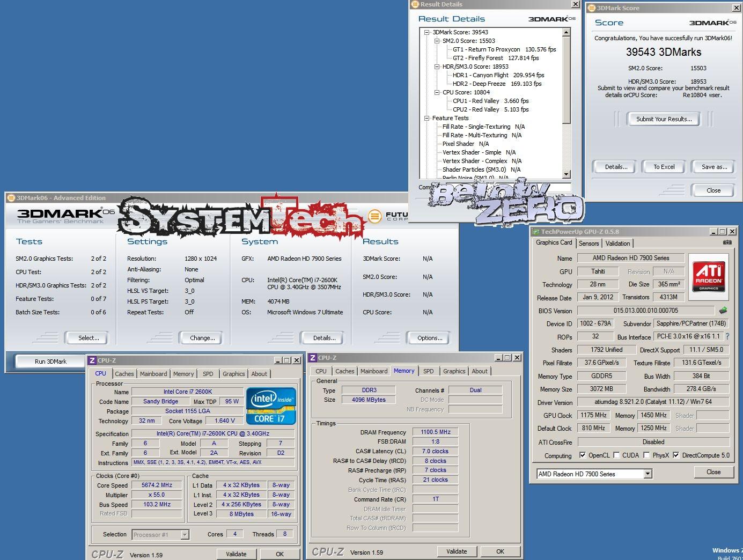
Task: Minimize the left CPU-Z processor window
Action: point(278,360)
